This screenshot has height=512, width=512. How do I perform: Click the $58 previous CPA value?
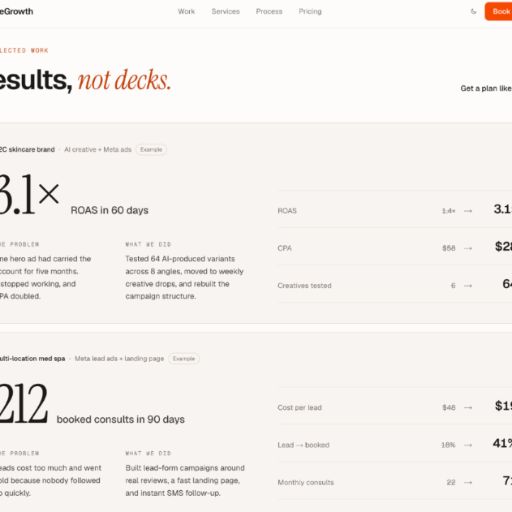(x=449, y=248)
